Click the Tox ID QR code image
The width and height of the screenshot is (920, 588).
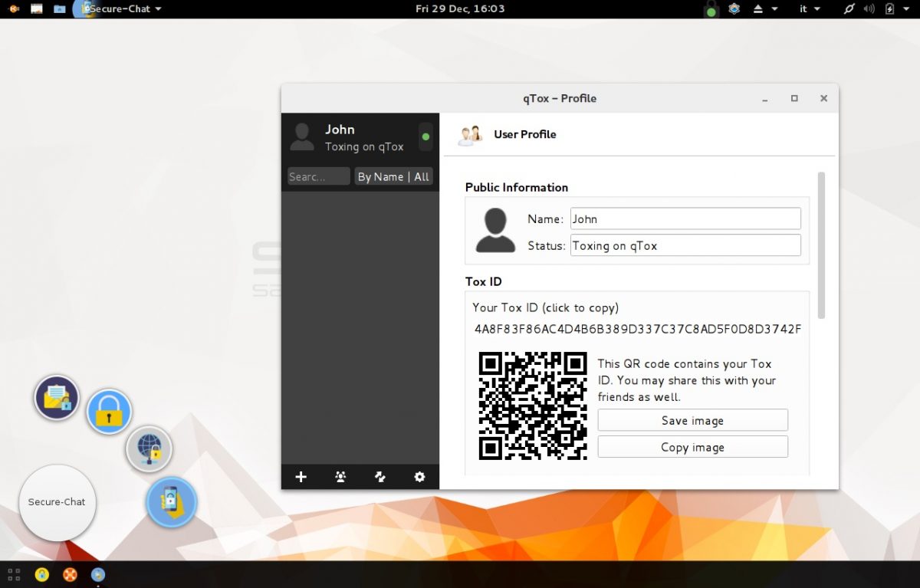pyautogui.click(x=533, y=406)
